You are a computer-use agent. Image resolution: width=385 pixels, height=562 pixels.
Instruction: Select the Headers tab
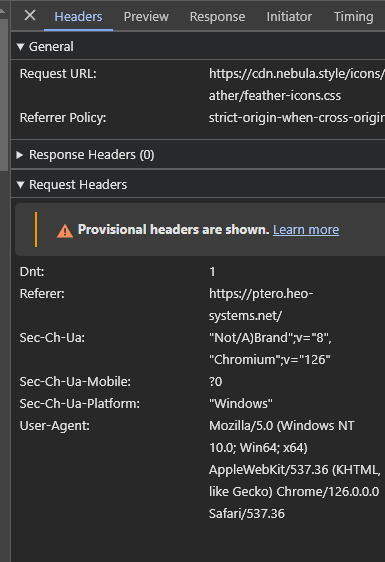(x=78, y=16)
